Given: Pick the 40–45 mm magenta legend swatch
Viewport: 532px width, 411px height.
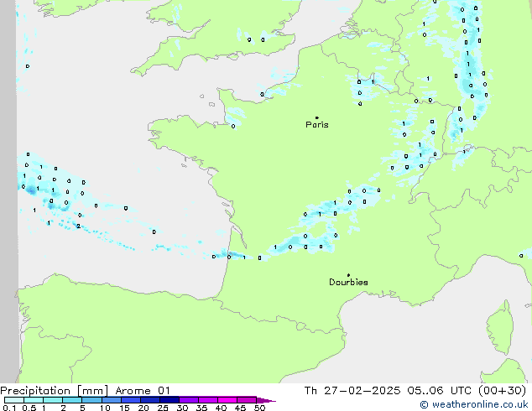Looking at the screenshot, I should point(227,400).
